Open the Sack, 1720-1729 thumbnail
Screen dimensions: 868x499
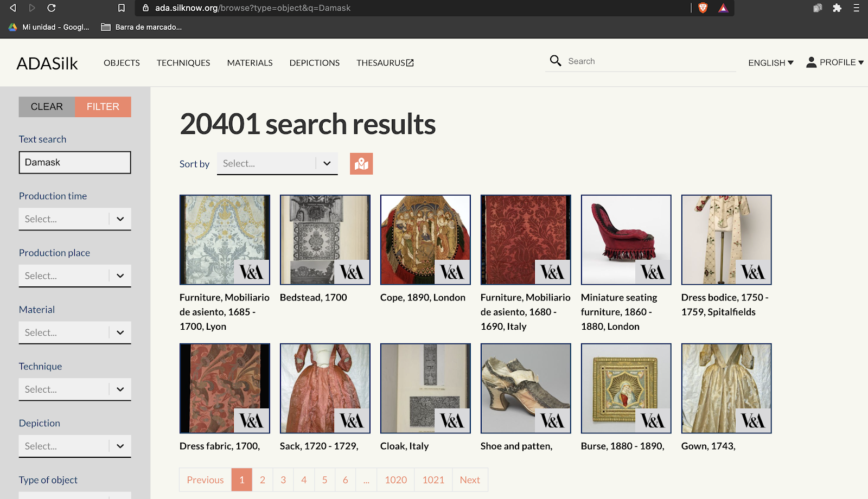(x=325, y=388)
